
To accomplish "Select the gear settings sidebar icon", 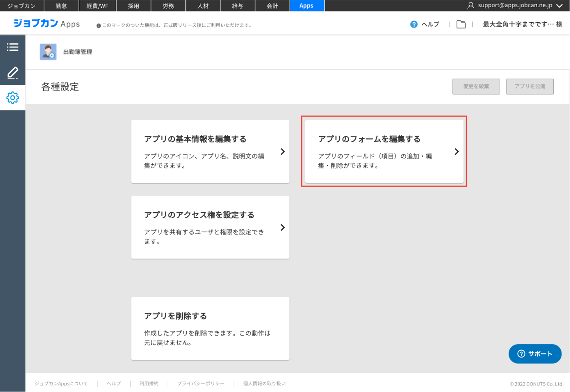I will pos(13,97).
